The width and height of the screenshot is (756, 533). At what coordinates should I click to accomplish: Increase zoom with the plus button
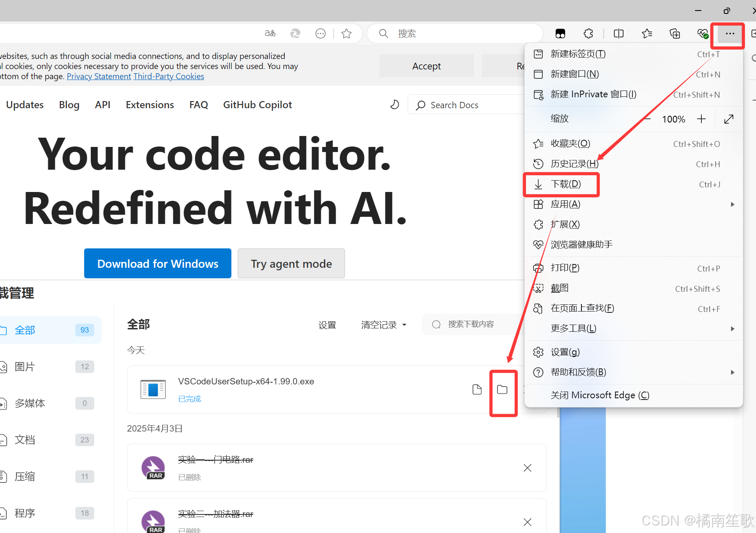701,119
